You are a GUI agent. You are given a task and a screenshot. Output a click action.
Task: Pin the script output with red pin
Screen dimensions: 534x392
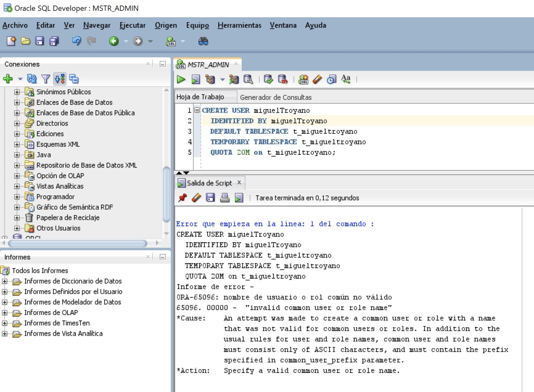(x=183, y=198)
